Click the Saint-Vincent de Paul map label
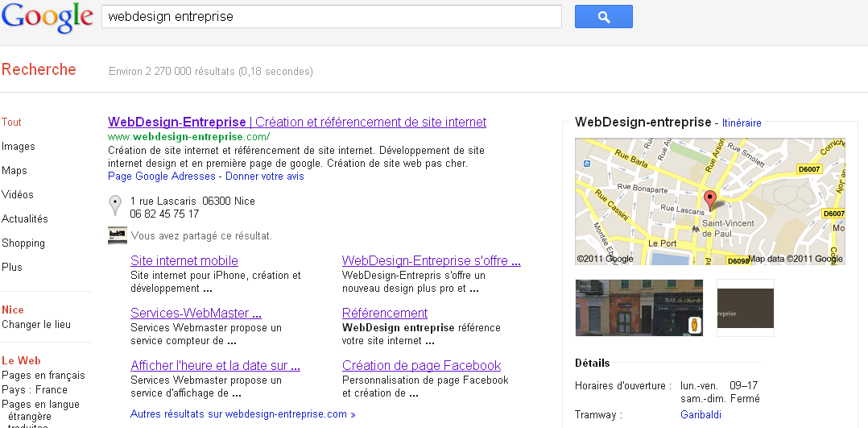The image size is (868, 428). tap(727, 228)
